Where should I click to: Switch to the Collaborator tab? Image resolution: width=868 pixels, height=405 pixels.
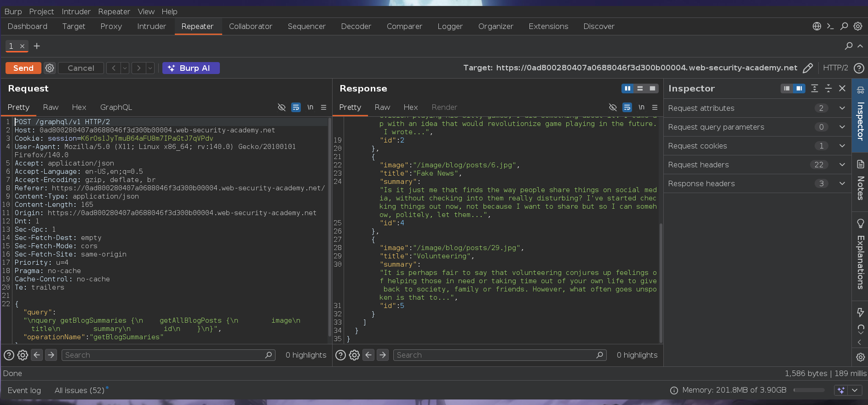tap(250, 26)
